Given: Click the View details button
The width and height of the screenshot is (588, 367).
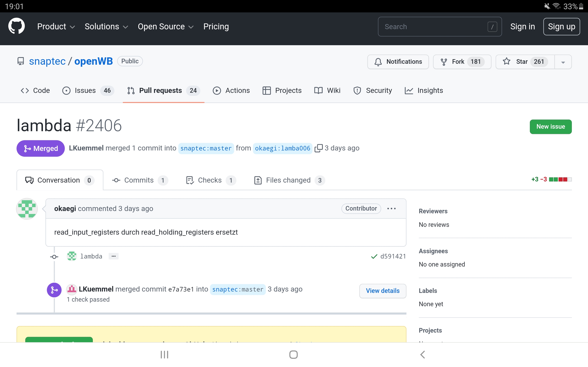Looking at the screenshot, I should [x=382, y=291].
